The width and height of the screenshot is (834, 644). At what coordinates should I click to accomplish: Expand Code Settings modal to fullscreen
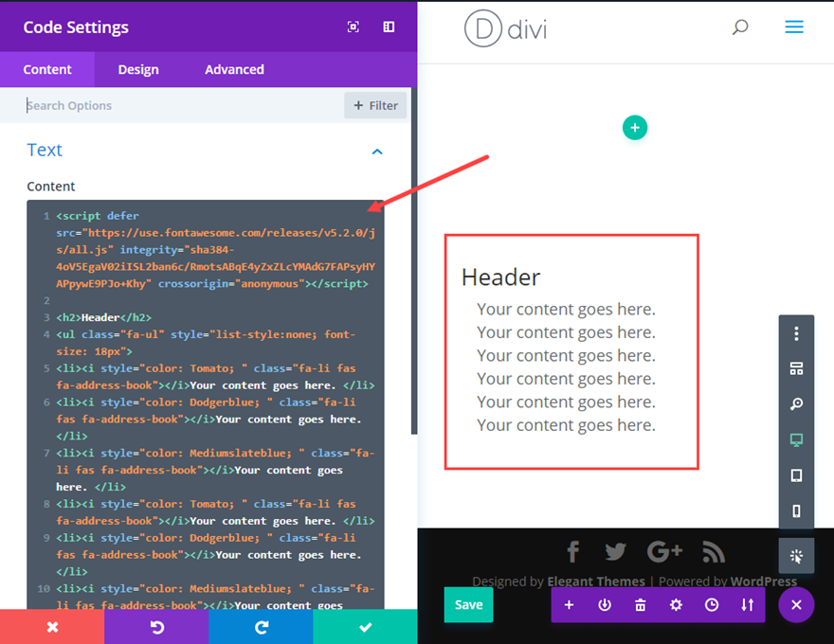click(x=354, y=27)
